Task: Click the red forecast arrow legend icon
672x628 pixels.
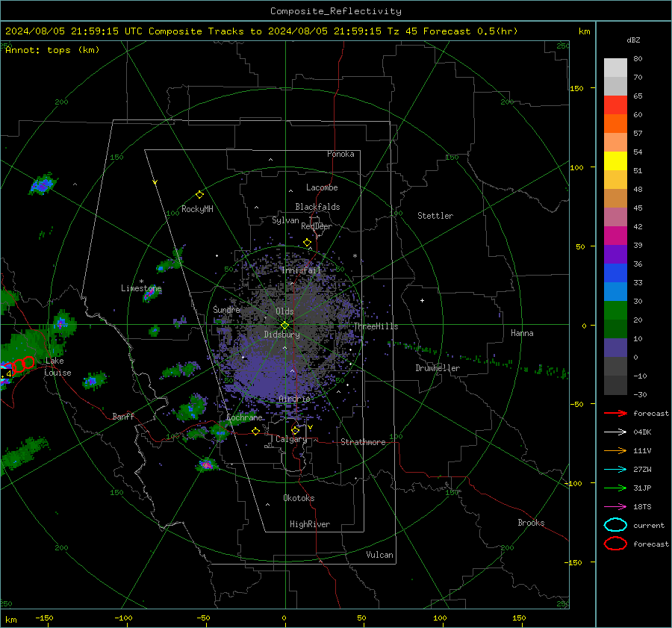Action: [x=615, y=413]
